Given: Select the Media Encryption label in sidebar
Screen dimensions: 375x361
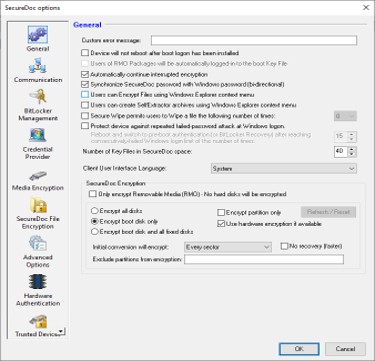Looking at the screenshot, I should [38, 188].
